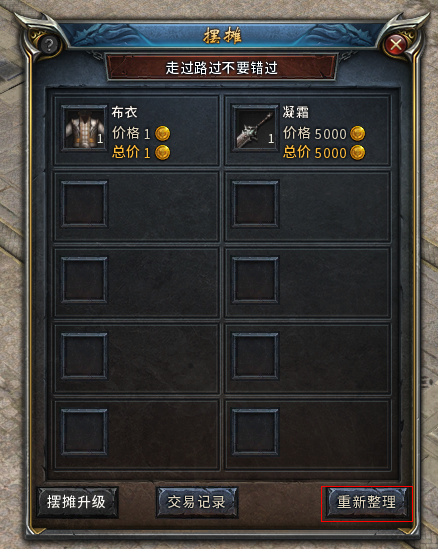Open the 交易记录 trade records
Image resolution: width=438 pixels, height=549 pixels.
197,502
